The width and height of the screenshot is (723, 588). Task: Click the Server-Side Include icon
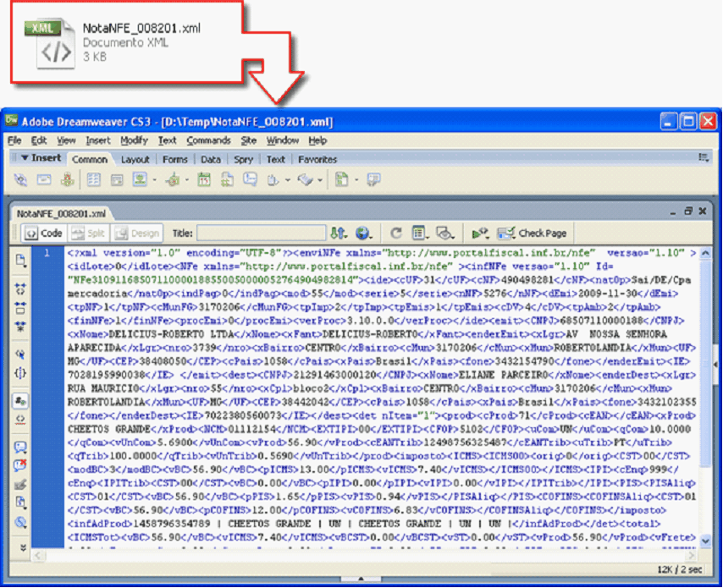[x=227, y=179]
